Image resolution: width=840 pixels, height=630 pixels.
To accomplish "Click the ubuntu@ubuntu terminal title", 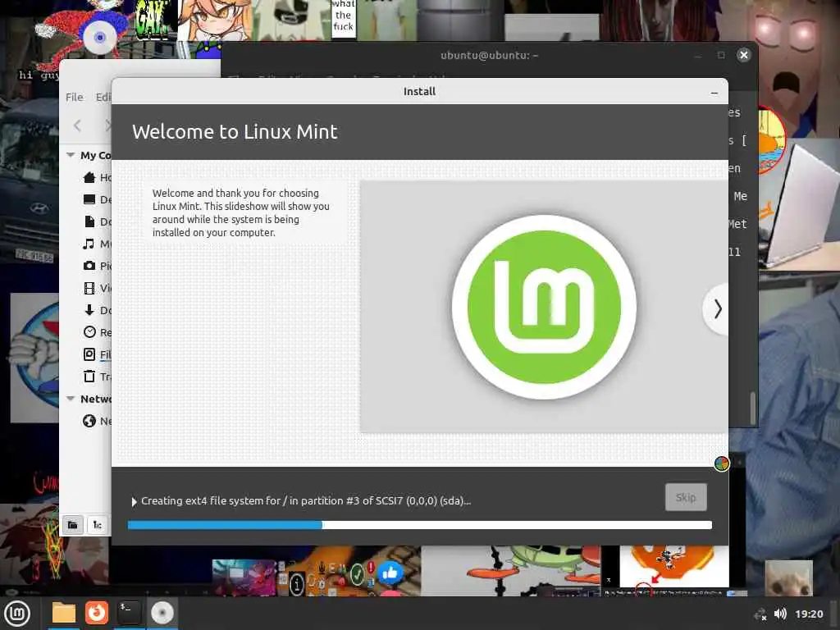I will pyautogui.click(x=489, y=55).
